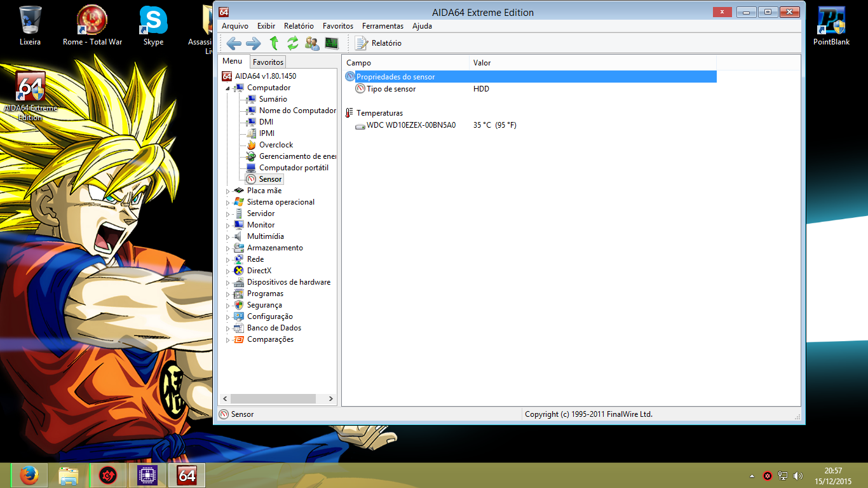Open PointBlank desktop shortcut
This screenshot has width=868, height=488.
coord(831,25)
